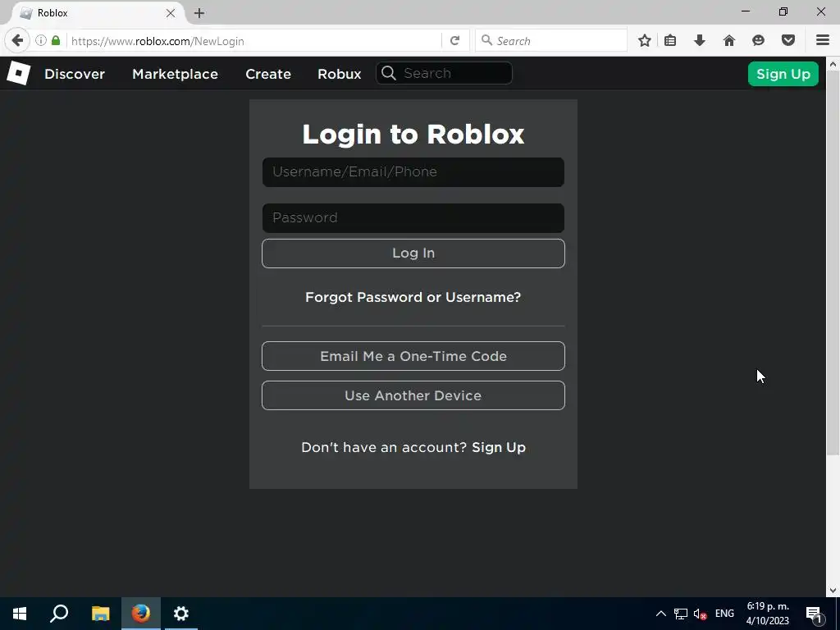The image size is (840, 630).
Task: Open the smiley chat icon in toolbar
Action: click(x=758, y=41)
